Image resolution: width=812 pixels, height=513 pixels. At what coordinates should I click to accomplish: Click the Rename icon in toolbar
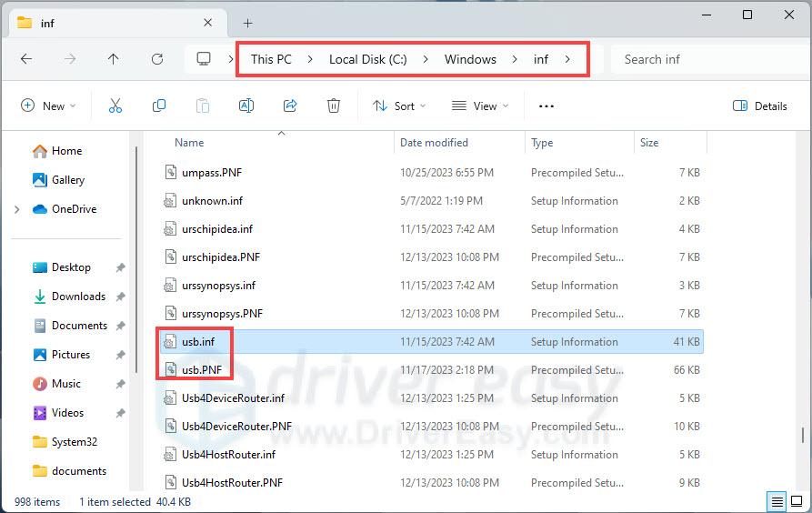click(246, 106)
